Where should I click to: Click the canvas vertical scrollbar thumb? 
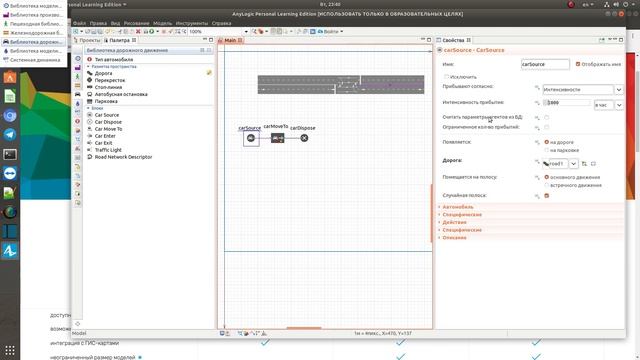point(431,213)
